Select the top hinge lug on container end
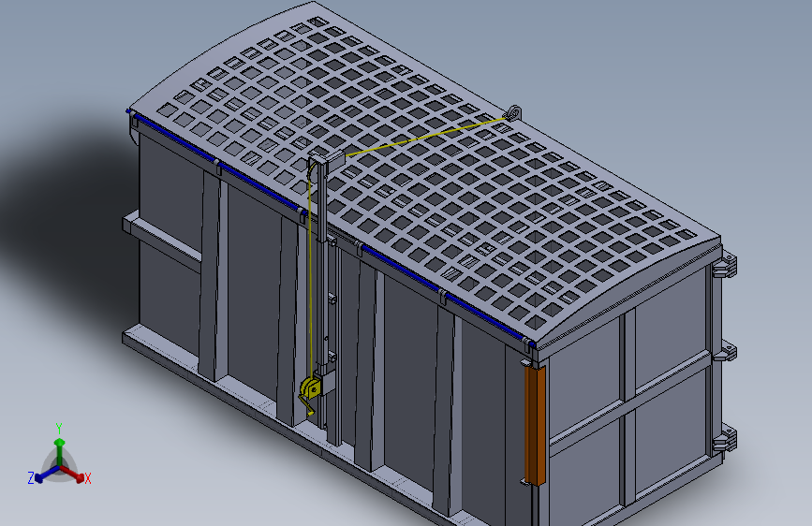Image resolution: width=812 pixels, height=526 pixels. coord(725,265)
